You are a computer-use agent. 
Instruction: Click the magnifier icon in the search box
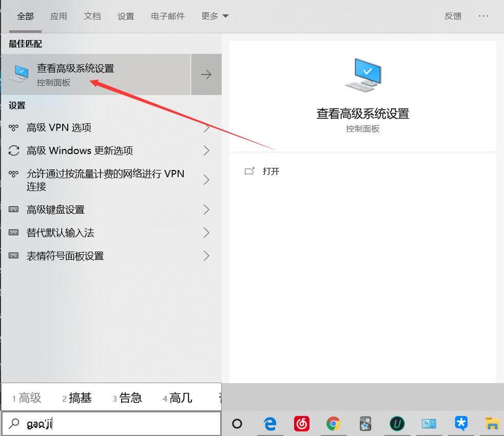pos(14,423)
